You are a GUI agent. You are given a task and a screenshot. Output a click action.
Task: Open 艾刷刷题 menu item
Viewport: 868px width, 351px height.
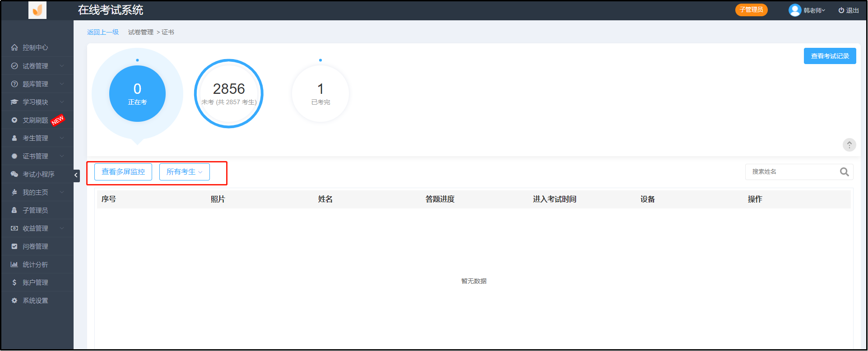(x=37, y=120)
